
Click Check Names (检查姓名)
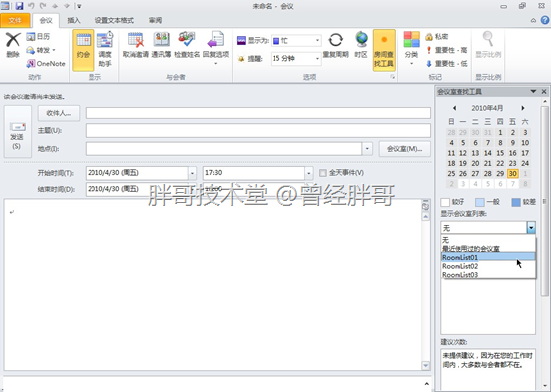(187, 45)
